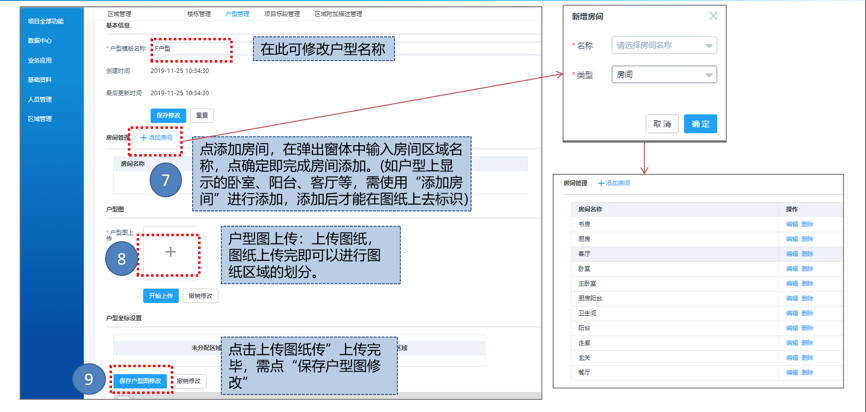866x412 pixels.
Task: Open 项目全部功能 in the sidebar
Action: (x=46, y=21)
